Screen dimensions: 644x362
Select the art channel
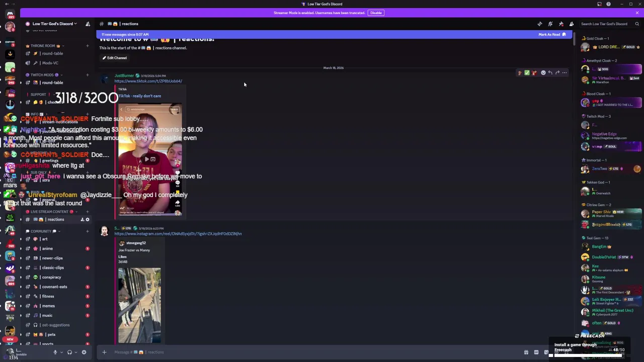click(56, 239)
